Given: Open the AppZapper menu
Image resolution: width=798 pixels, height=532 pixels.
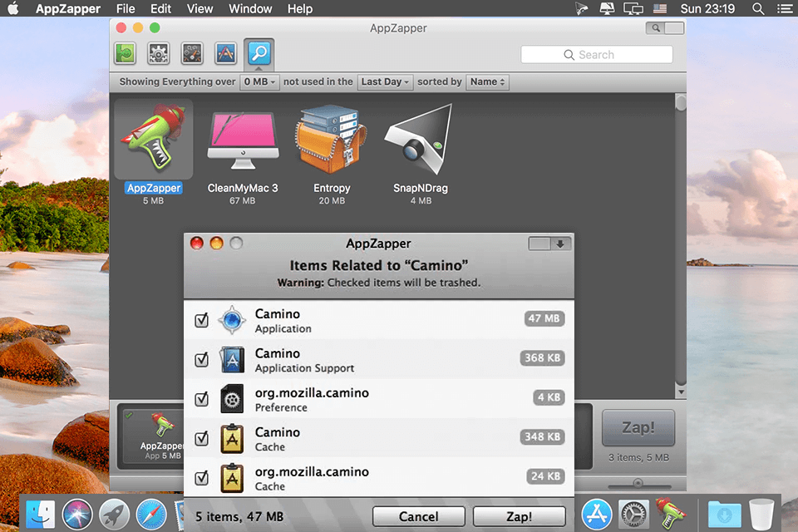Looking at the screenshot, I should pos(67,8).
